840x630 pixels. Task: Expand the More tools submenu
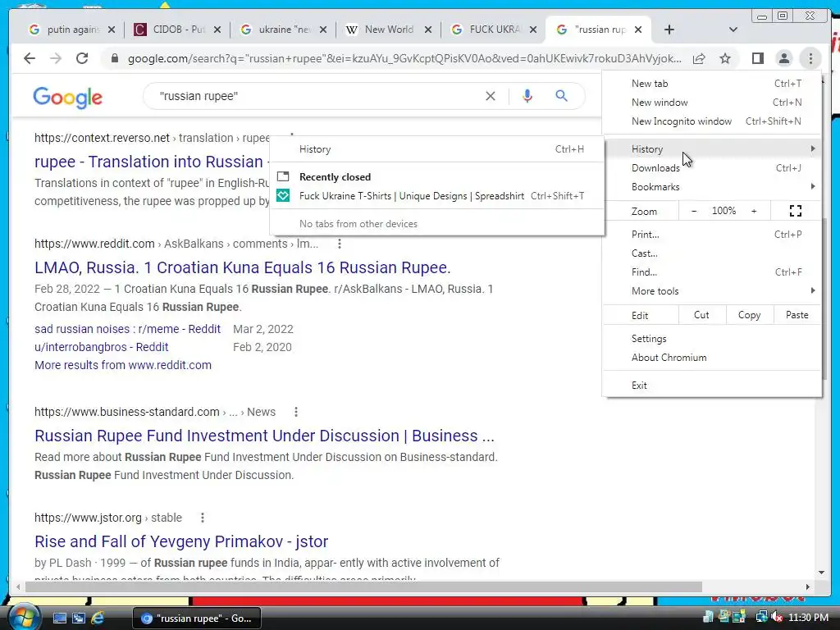(711, 291)
